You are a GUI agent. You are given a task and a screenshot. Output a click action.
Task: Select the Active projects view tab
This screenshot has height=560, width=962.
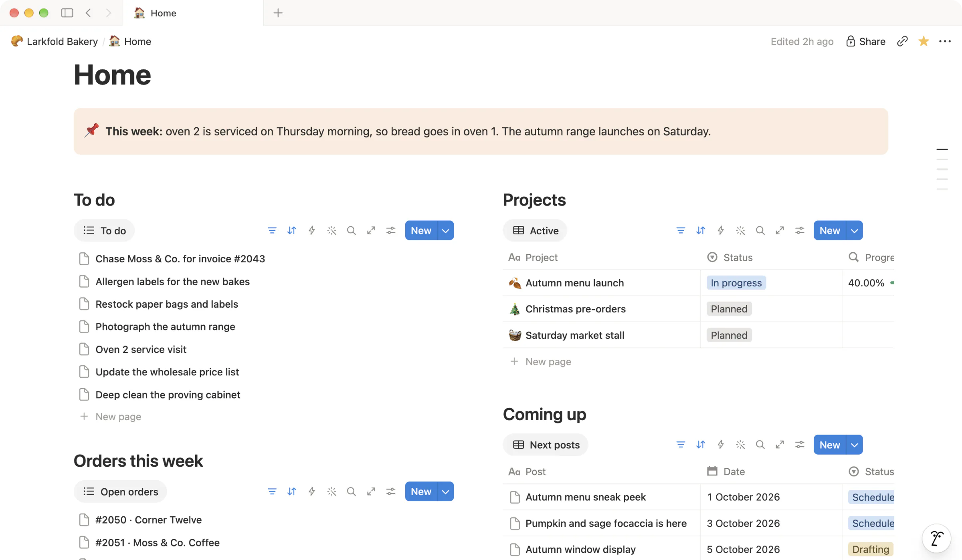pyautogui.click(x=535, y=230)
